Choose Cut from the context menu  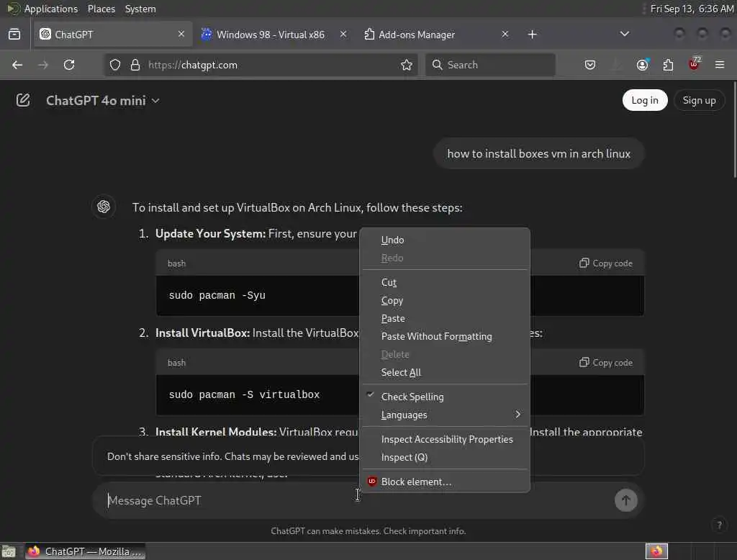[x=445, y=282]
